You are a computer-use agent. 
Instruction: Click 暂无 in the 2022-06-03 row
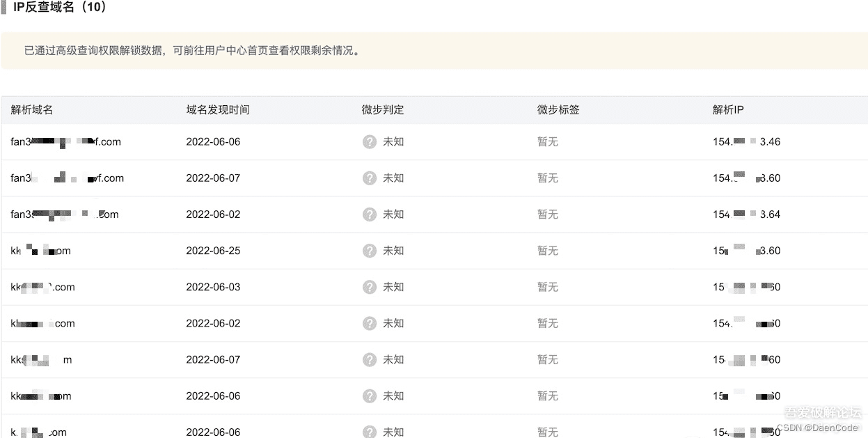(548, 287)
